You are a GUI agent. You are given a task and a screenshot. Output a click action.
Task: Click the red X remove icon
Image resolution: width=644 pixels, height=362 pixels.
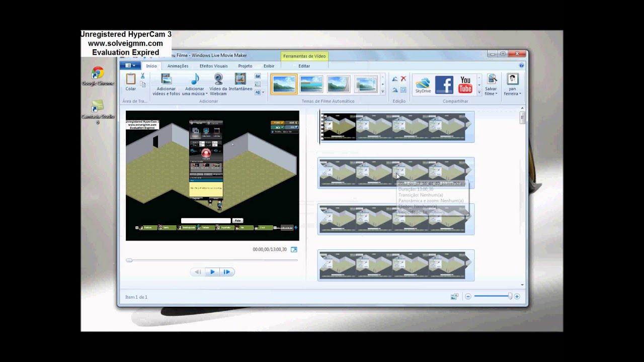[x=403, y=79]
